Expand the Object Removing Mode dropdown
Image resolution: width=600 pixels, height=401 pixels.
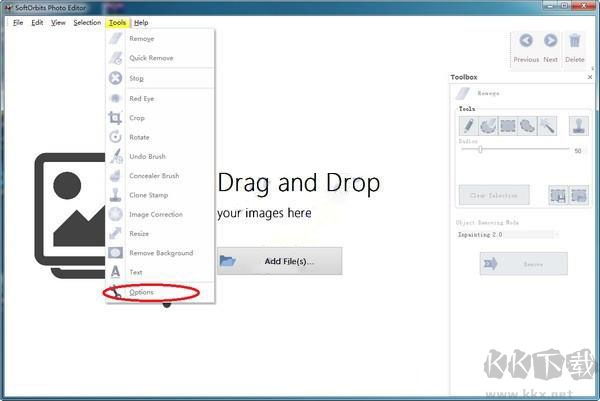506,234
